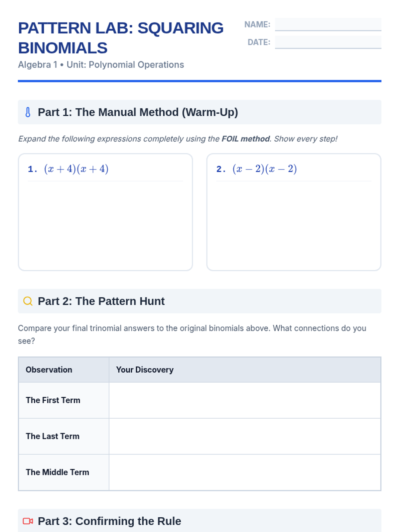The width and height of the screenshot is (399, 532).
Task: Select the expression (x − 2)(x − 2)
Action: [265, 169]
